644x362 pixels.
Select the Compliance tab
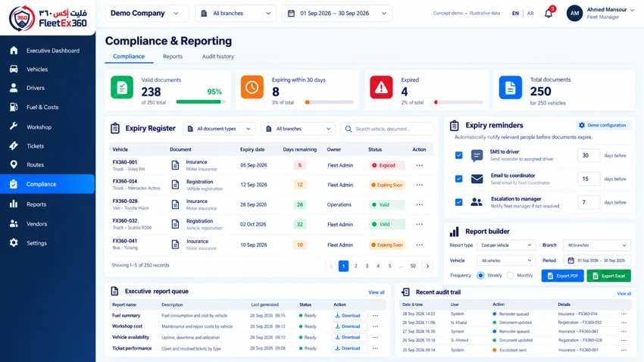129,56
